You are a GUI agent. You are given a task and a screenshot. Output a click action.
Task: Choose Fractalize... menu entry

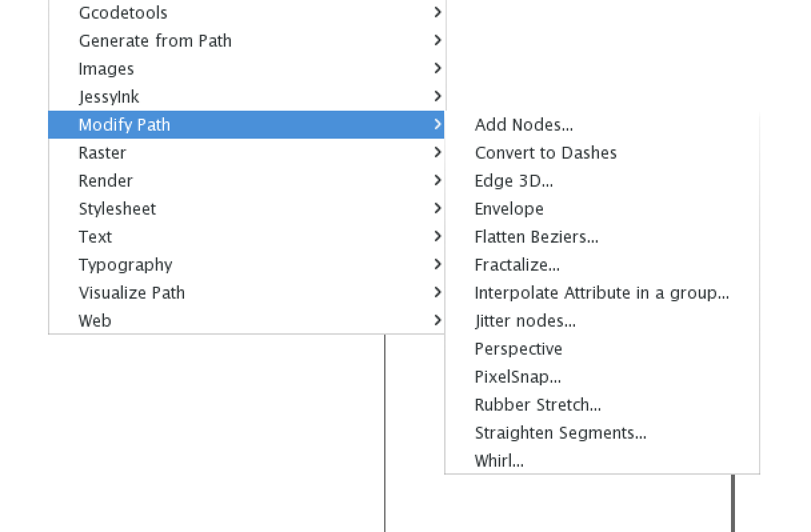(517, 265)
